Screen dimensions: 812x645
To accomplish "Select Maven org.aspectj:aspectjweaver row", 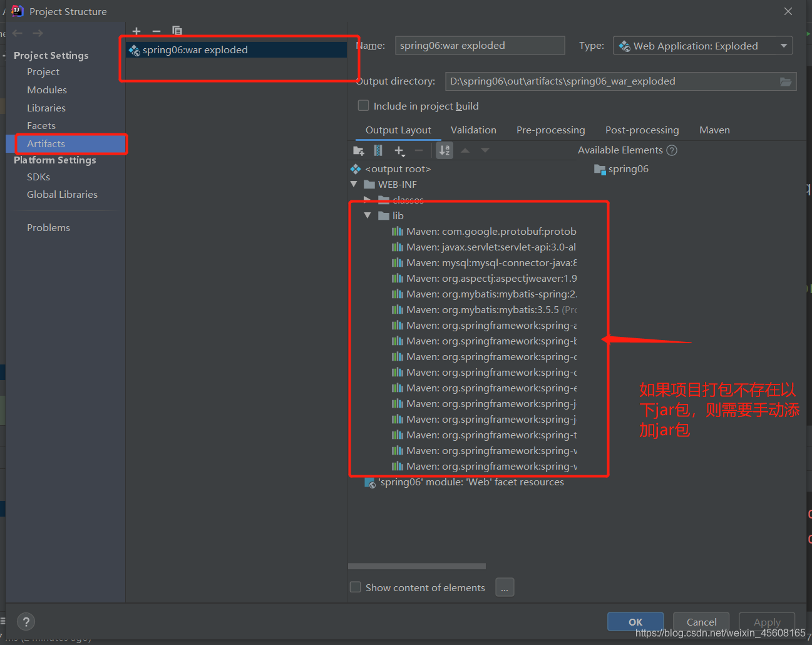I will click(483, 279).
